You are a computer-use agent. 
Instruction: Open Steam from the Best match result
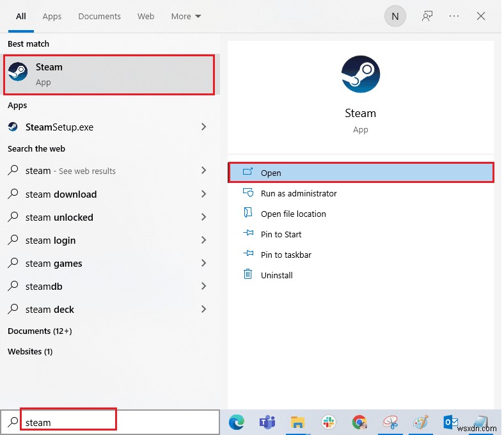[x=109, y=75]
